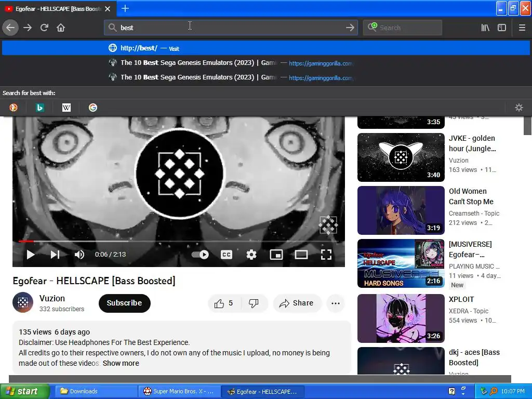Viewport: 532px width, 399px height.
Task: Open the Vuzion channel avatar
Action: point(23,302)
